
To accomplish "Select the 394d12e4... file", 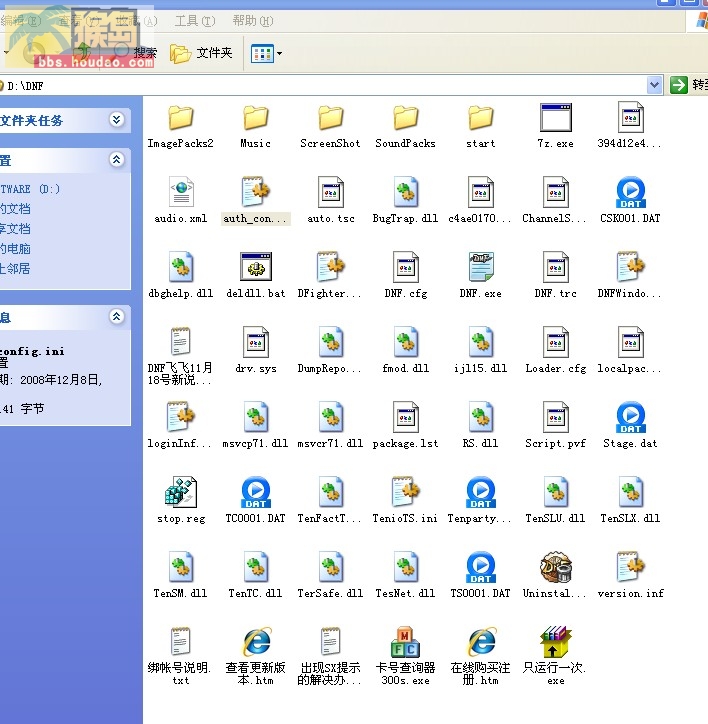I will (x=630, y=118).
